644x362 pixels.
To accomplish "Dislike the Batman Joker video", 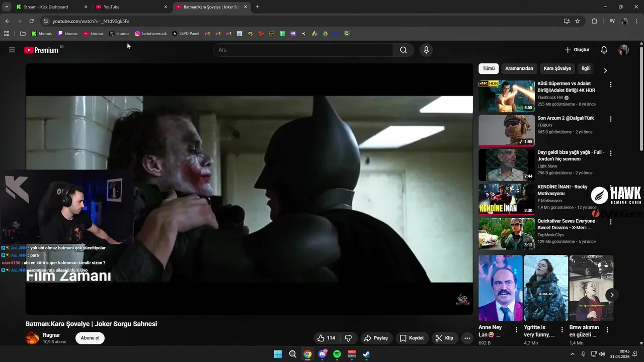I will coord(348,338).
